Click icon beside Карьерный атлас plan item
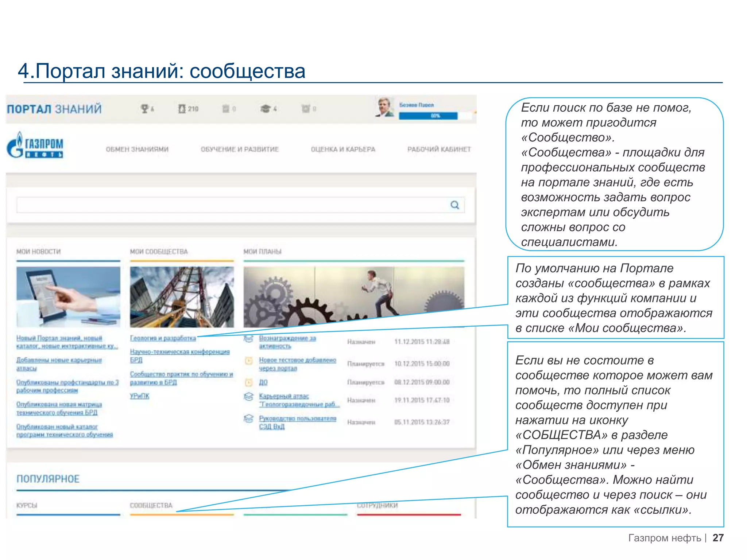Viewport: 747px width, 560px height. pyautogui.click(x=248, y=397)
